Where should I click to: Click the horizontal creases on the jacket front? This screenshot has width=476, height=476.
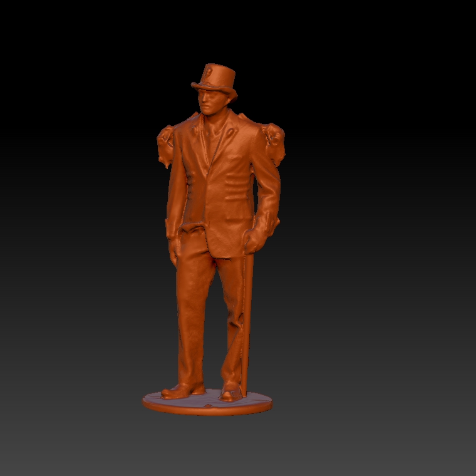coord(235,188)
